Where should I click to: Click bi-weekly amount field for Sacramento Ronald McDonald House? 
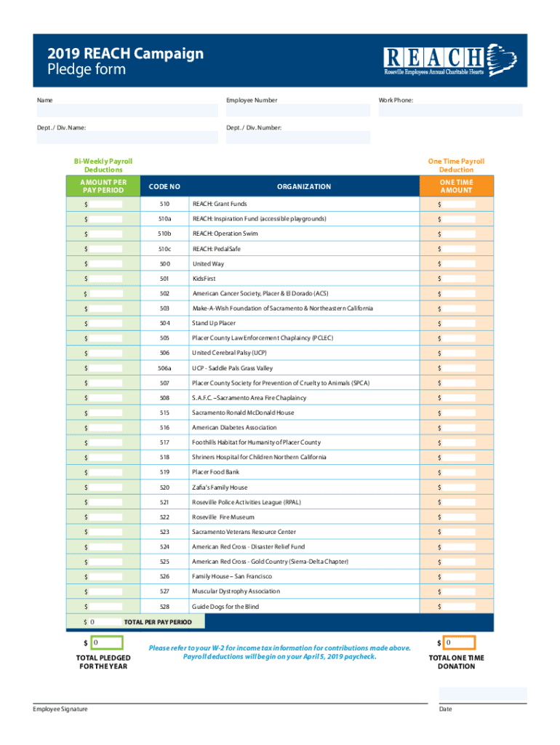pyautogui.click(x=106, y=413)
